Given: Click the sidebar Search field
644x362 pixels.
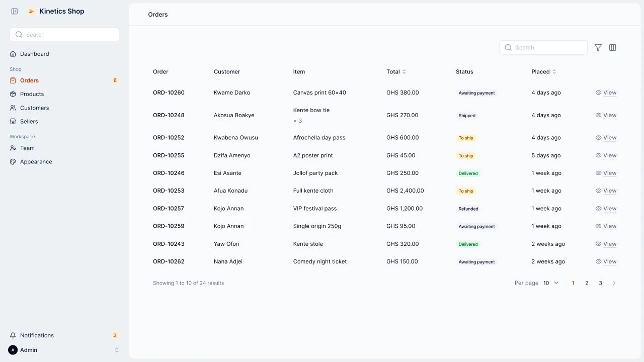Looking at the screenshot, I should [x=64, y=35].
